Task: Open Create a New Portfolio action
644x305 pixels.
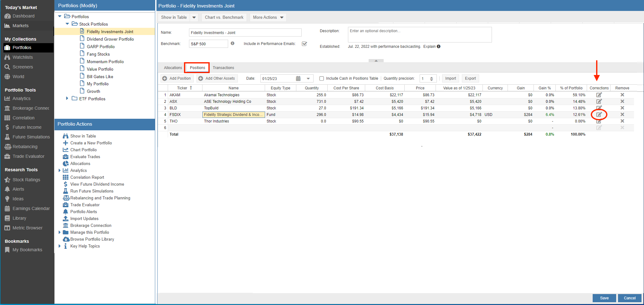Action: (x=91, y=143)
